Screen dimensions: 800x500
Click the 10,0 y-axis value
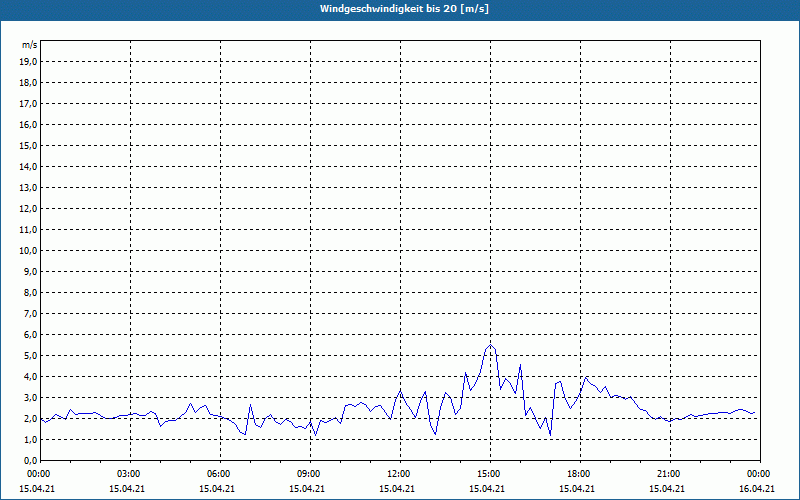pos(29,251)
